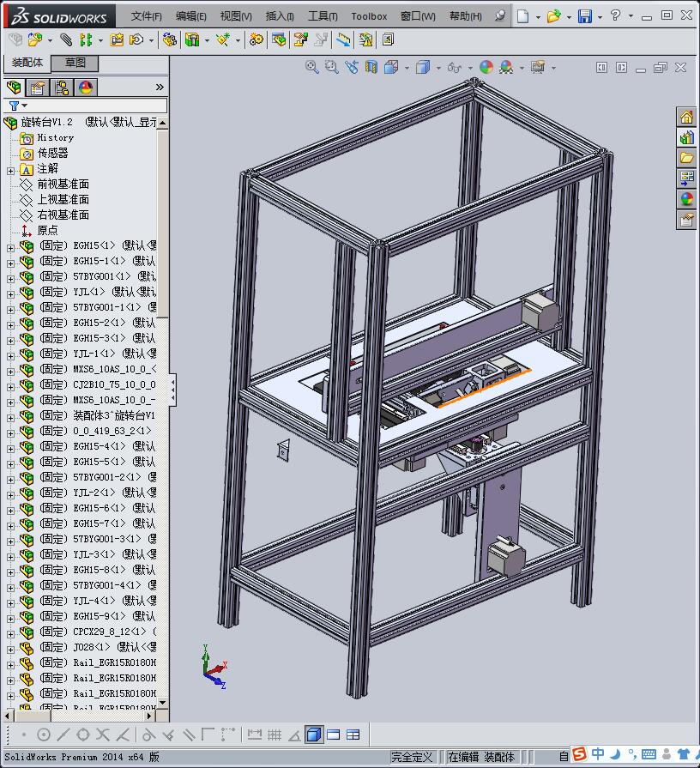The width and height of the screenshot is (700, 768).
Task: Open the New document dropdown arrow
Action: [x=538, y=17]
